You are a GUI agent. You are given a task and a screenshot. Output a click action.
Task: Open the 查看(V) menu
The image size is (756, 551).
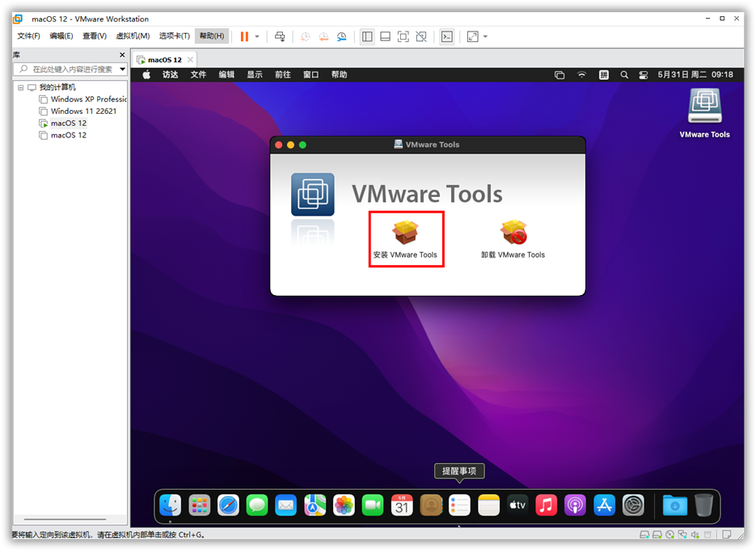point(95,36)
